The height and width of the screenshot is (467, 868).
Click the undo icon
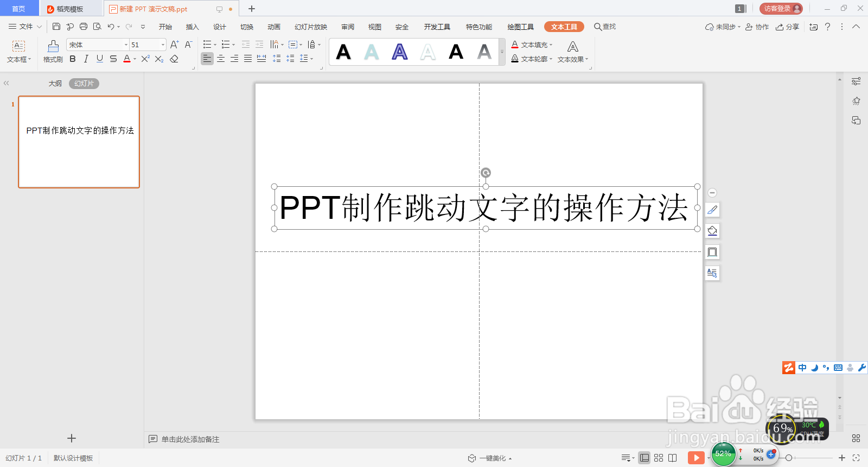click(x=111, y=26)
